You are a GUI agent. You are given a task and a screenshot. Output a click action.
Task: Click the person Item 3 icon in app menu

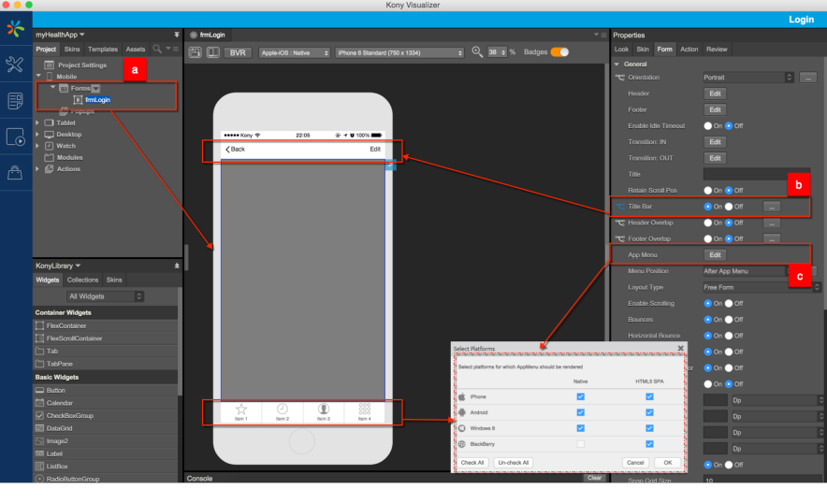click(x=324, y=411)
